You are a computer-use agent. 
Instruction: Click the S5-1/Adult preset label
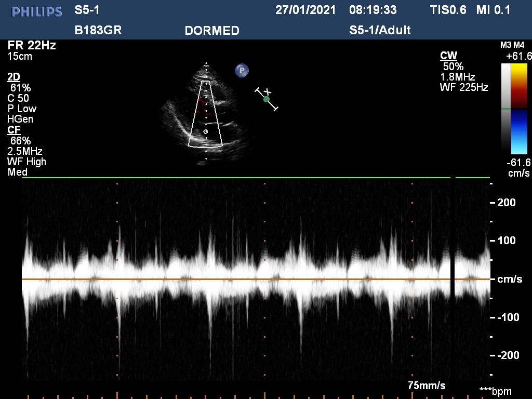click(380, 30)
